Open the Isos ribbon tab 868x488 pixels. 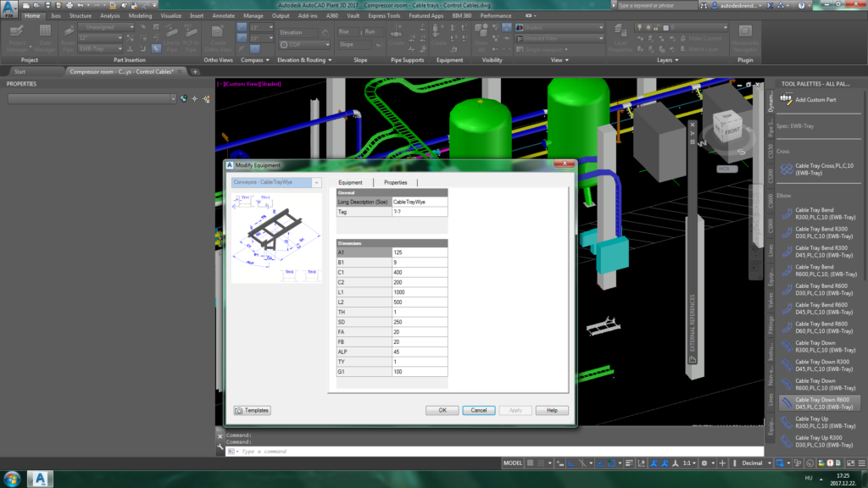point(56,15)
